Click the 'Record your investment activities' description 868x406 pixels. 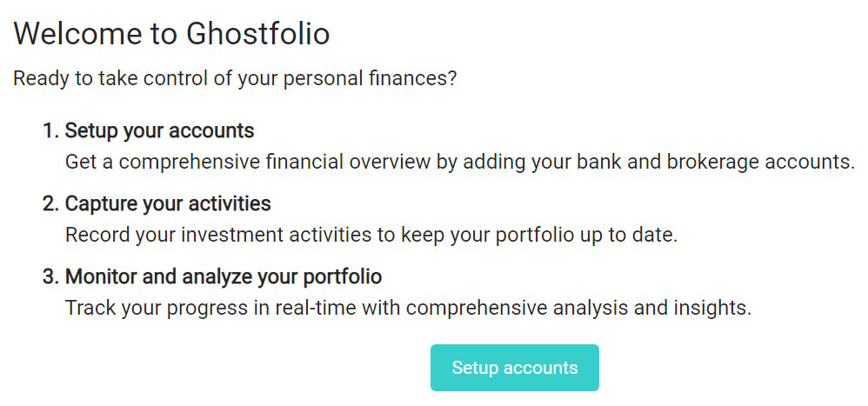(x=371, y=235)
